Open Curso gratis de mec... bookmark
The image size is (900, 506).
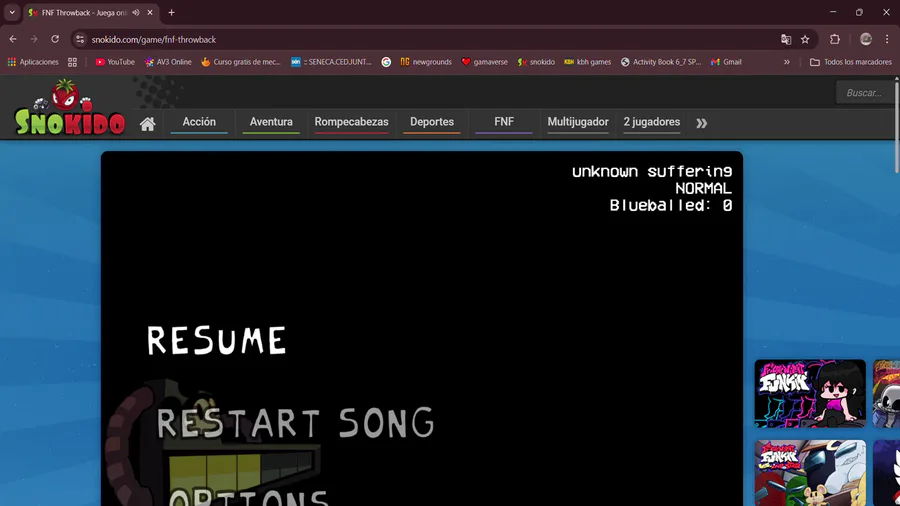[x=240, y=62]
